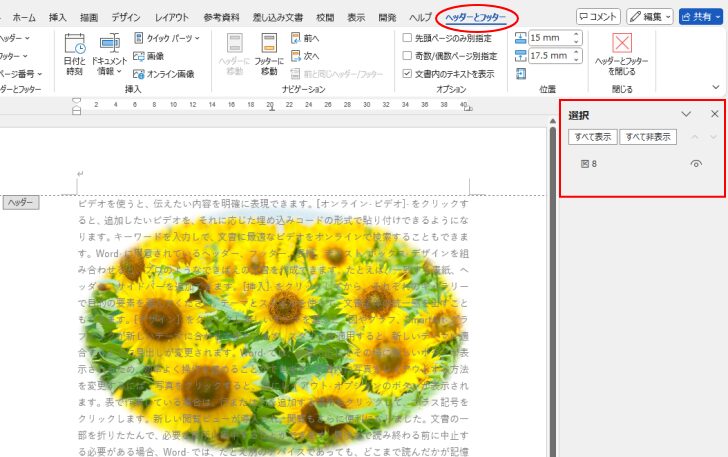Insert オンライン画像 online picture

pos(163,74)
